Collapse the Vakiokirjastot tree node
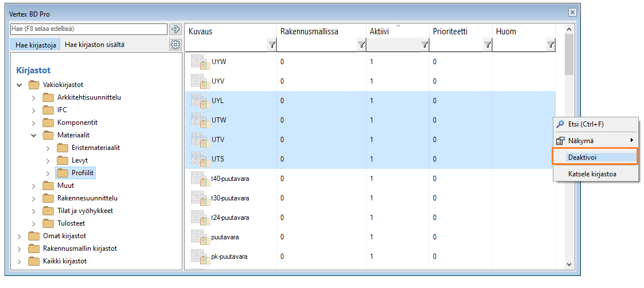The image size is (644, 288). point(20,85)
